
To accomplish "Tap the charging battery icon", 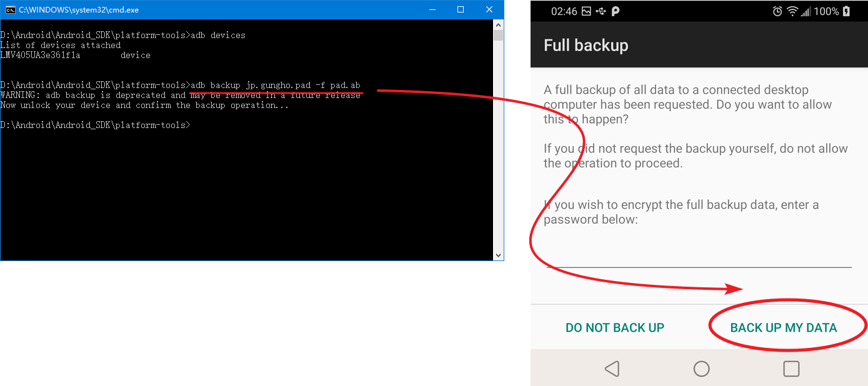I will (x=847, y=11).
